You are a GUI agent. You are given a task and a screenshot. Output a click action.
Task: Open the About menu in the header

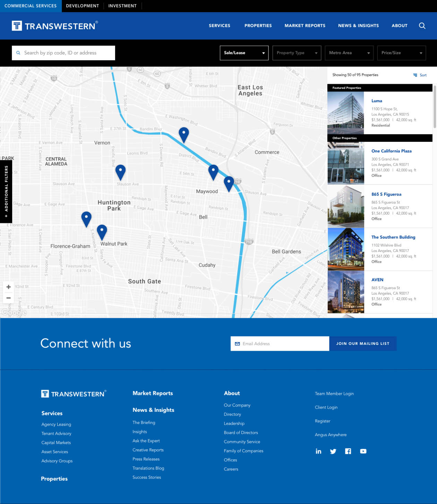point(400,26)
